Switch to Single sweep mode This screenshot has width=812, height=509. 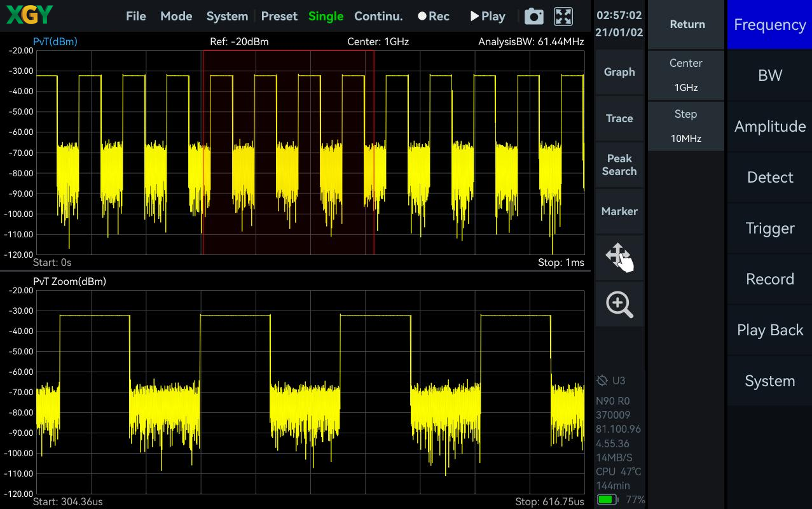click(x=326, y=17)
